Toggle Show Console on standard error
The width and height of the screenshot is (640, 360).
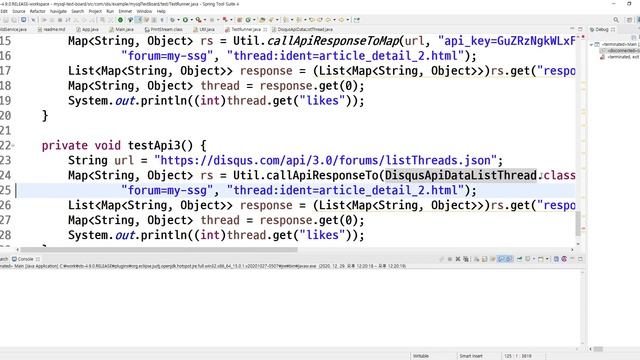(509, 259)
